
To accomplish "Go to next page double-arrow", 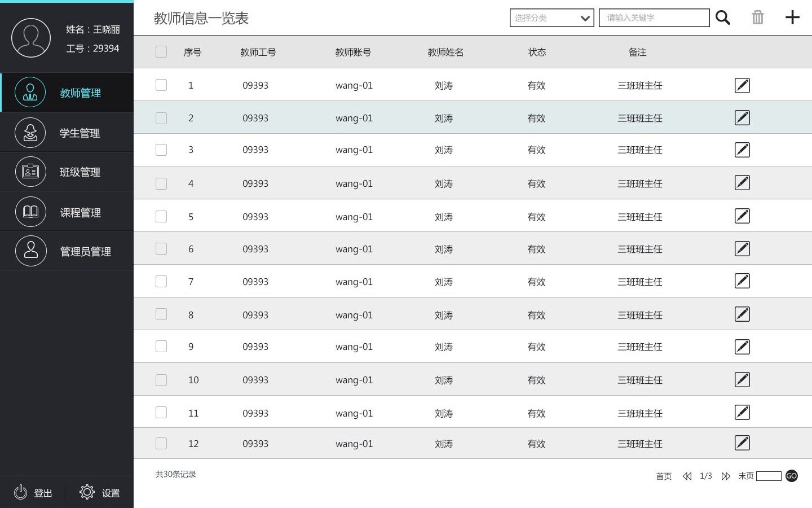I will [x=726, y=476].
